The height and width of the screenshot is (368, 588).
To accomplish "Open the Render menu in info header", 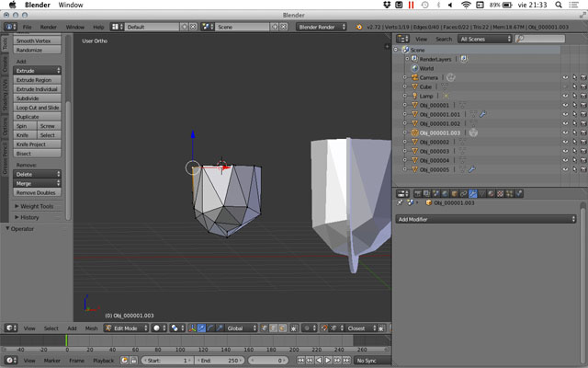I will point(49,27).
